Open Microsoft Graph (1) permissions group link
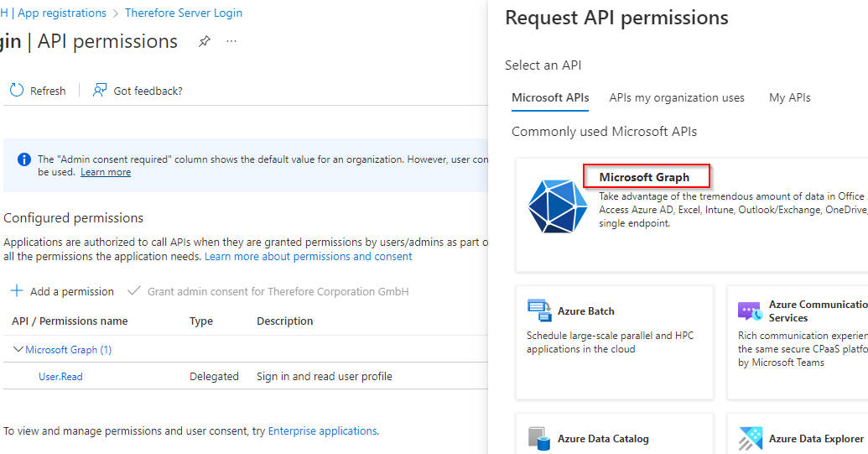868x454 pixels. tap(69, 350)
